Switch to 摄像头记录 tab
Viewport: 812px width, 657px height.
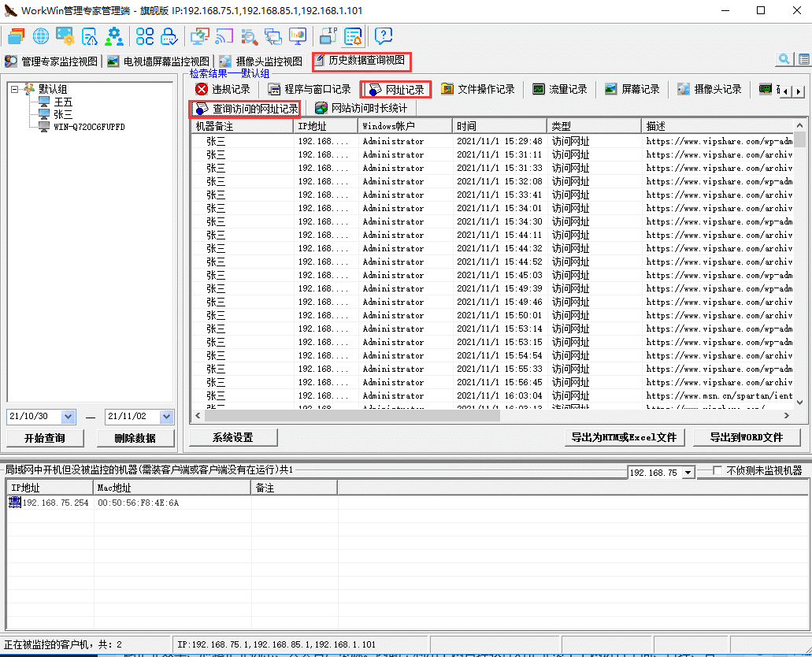[710, 89]
